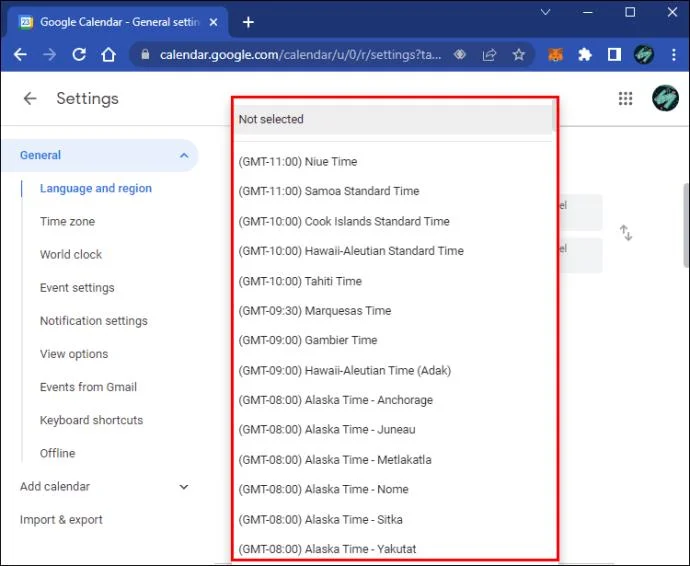Minimize the Chrome window
The width and height of the screenshot is (690, 566).
point(587,12)
